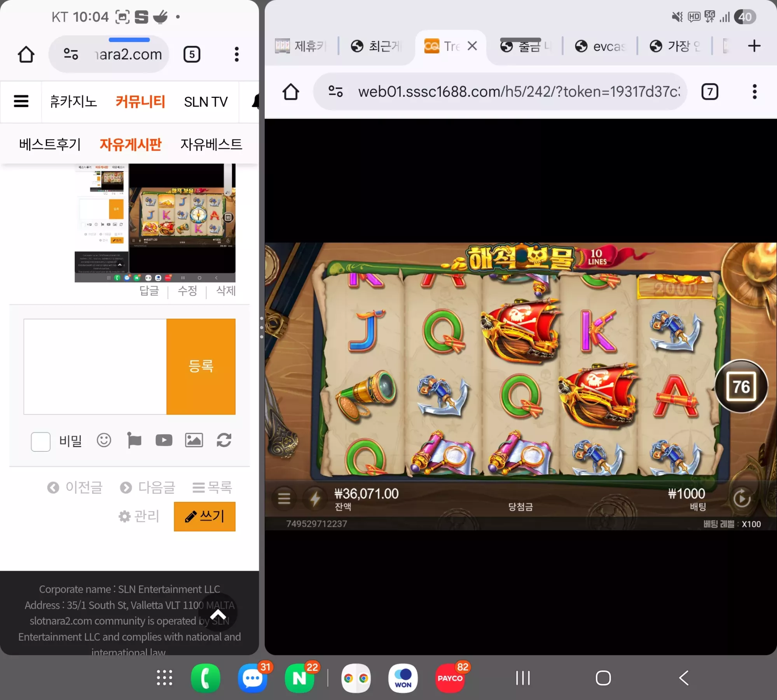Attach image with picture icon
The width and height of the screenshot is (777, 700).
pyautogui.click(x=194, y=440)
